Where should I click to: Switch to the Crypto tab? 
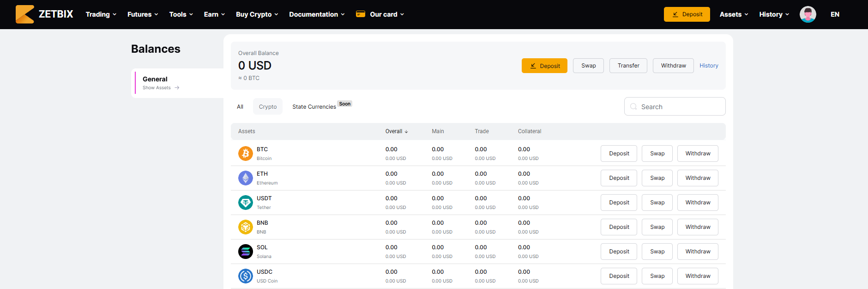tap(268, 107)
